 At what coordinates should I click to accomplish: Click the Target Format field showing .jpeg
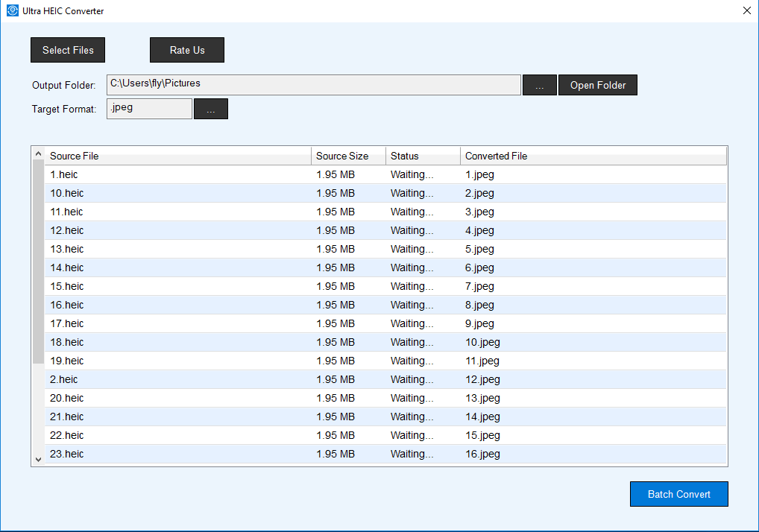[149, 109]
